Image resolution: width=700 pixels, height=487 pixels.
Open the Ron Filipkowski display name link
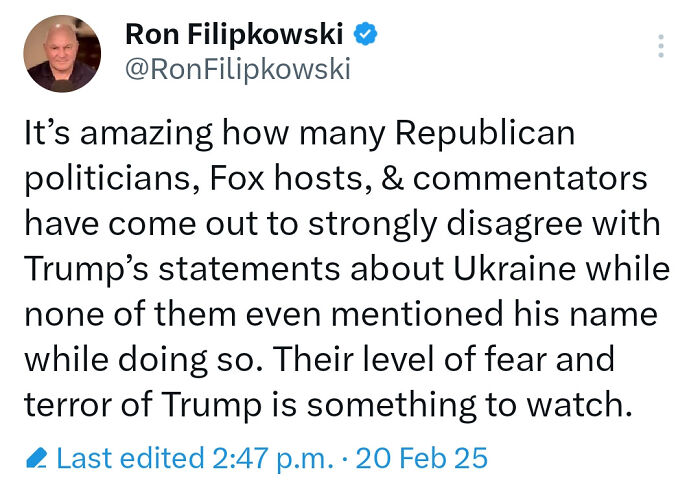point(234,34)
